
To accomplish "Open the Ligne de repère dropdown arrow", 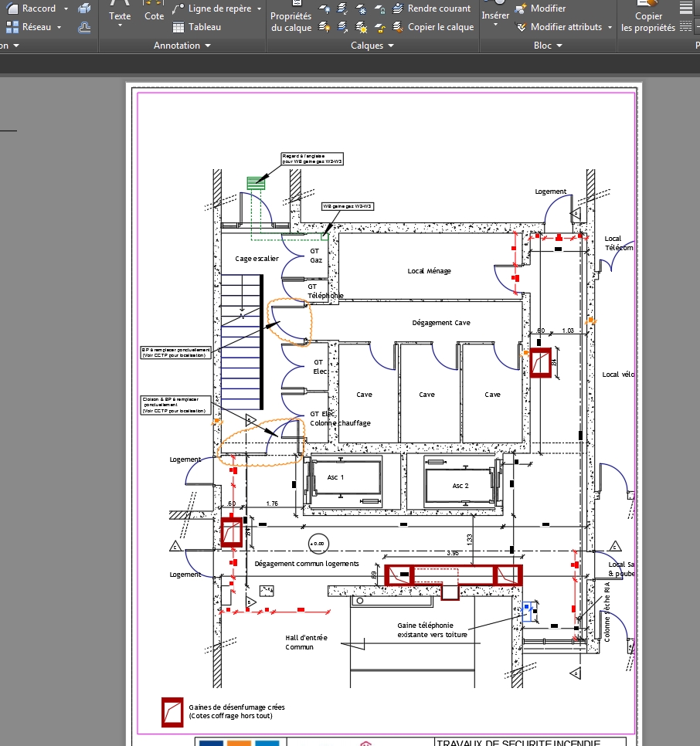I will coord(260,8).
